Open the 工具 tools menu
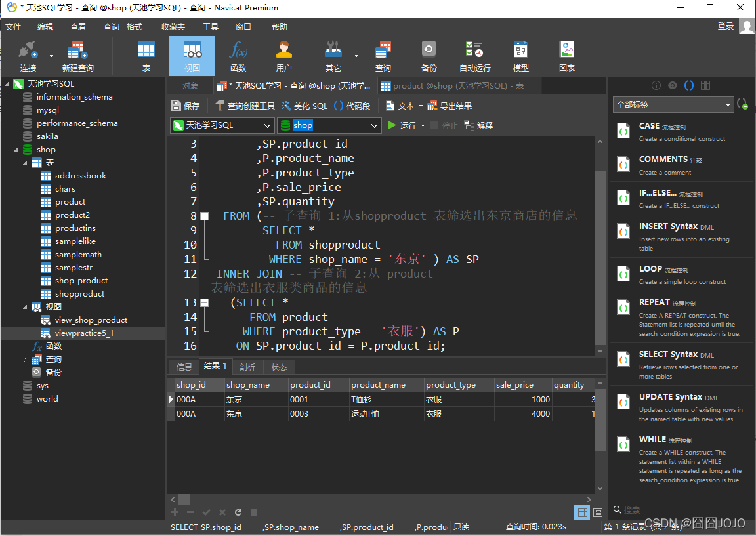This screenshot has height=536, width=756. pyautogui.click(x=210, y=26)
